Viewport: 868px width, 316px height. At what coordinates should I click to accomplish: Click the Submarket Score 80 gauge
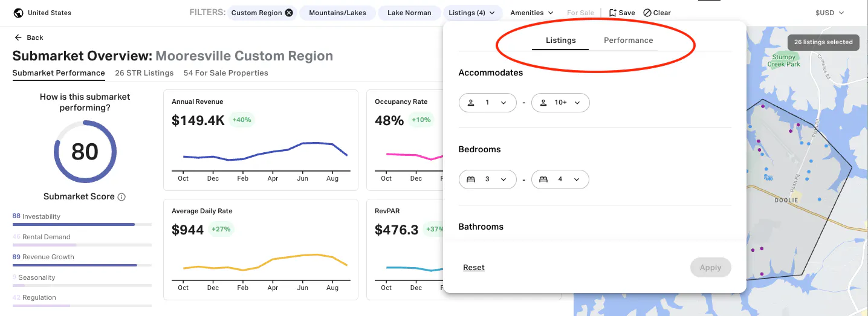point(85,152)
